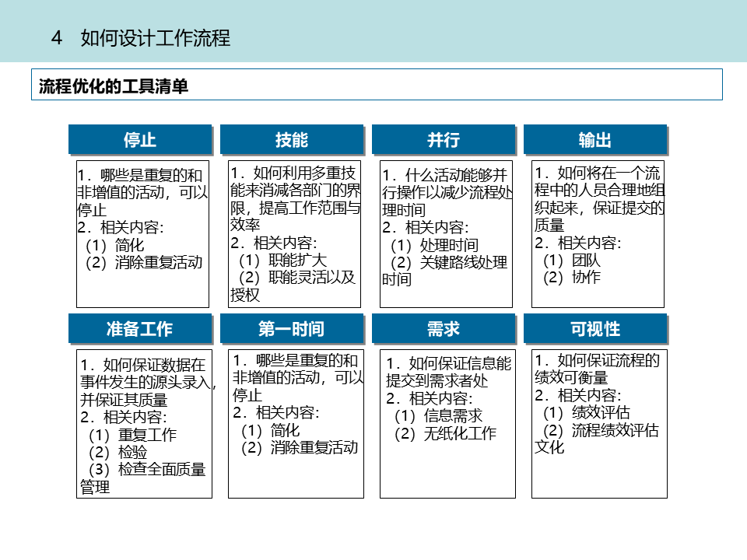
Task: Click text 程中的人员合理地组
Action: (599, 190)
